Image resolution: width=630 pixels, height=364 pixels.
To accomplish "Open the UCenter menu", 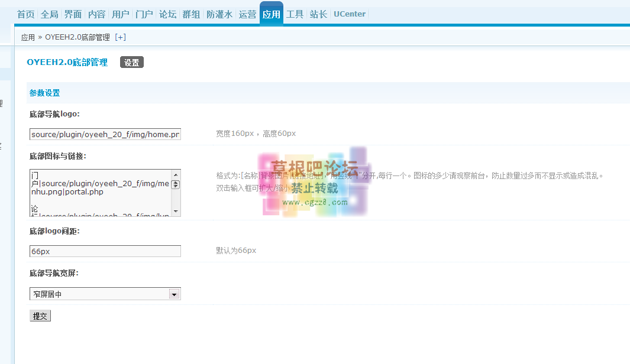I will 350,14.
